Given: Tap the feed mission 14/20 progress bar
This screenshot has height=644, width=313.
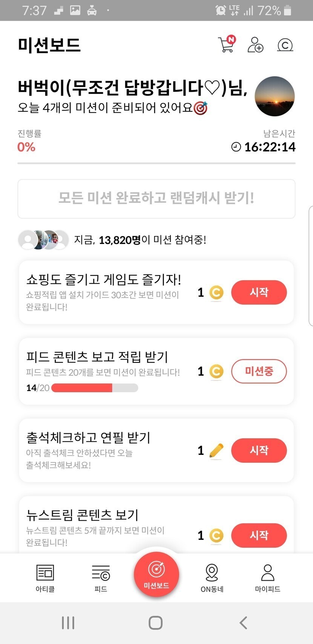Looking at the screenshot, I should coord(95,388).
